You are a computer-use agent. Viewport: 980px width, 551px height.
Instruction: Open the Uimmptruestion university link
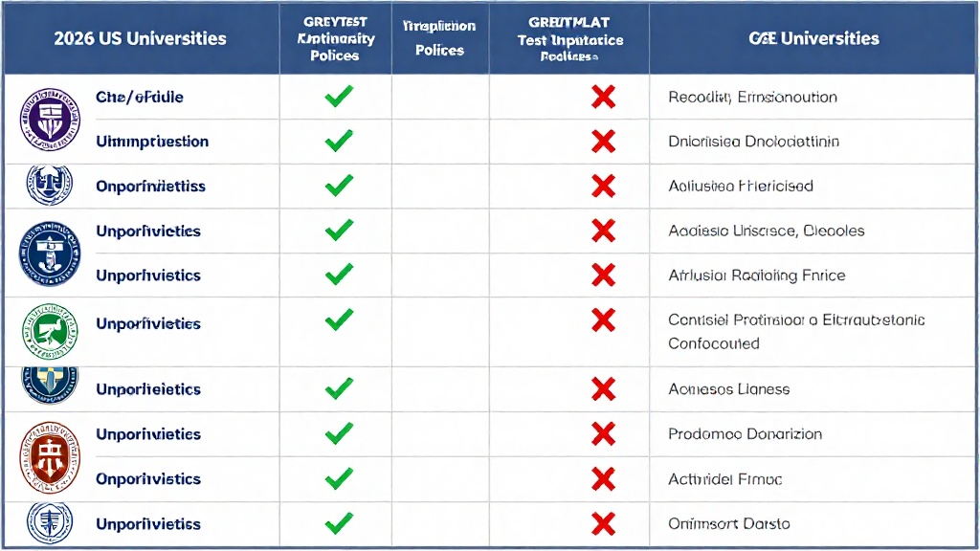point(152,142)
